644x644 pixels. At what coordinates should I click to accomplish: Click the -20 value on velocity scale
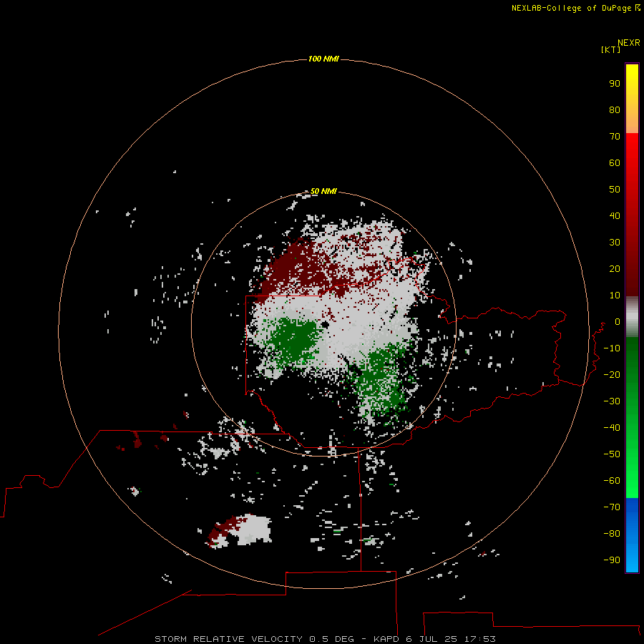612,374
